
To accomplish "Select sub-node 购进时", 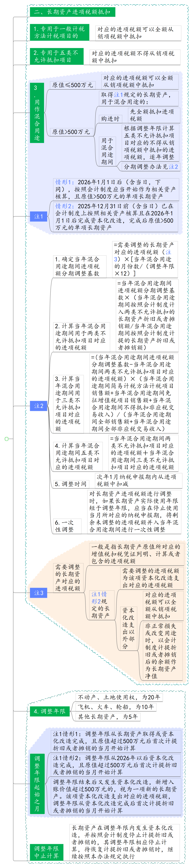I will click(x=110, y=119).
